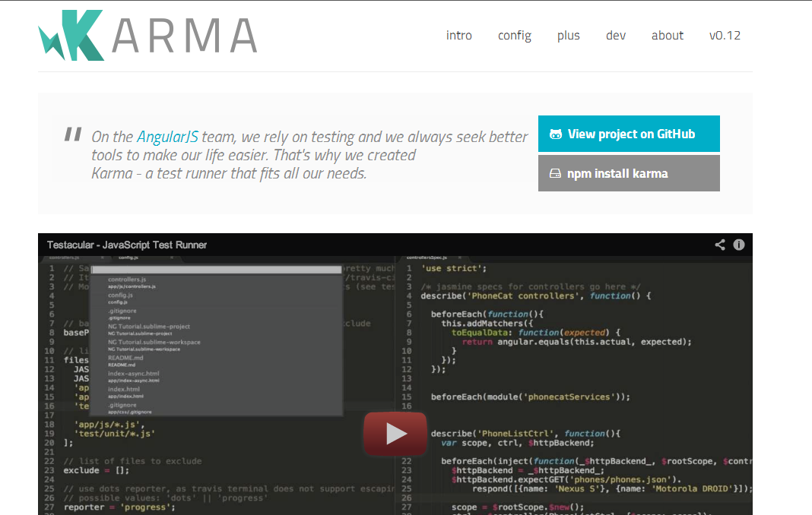Image resolution: width=812 pixels, height=515 pixels.
Task: Click the npm package icon
Action: click(554, 173)
